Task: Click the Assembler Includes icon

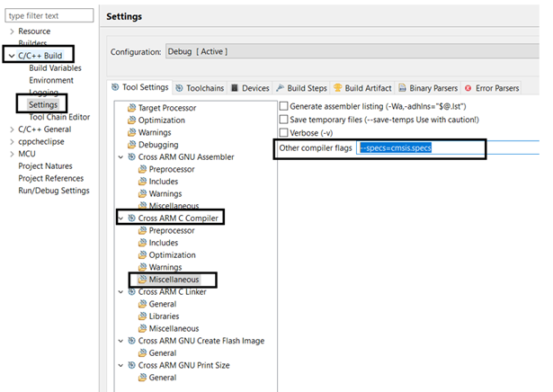Action: 142,182
